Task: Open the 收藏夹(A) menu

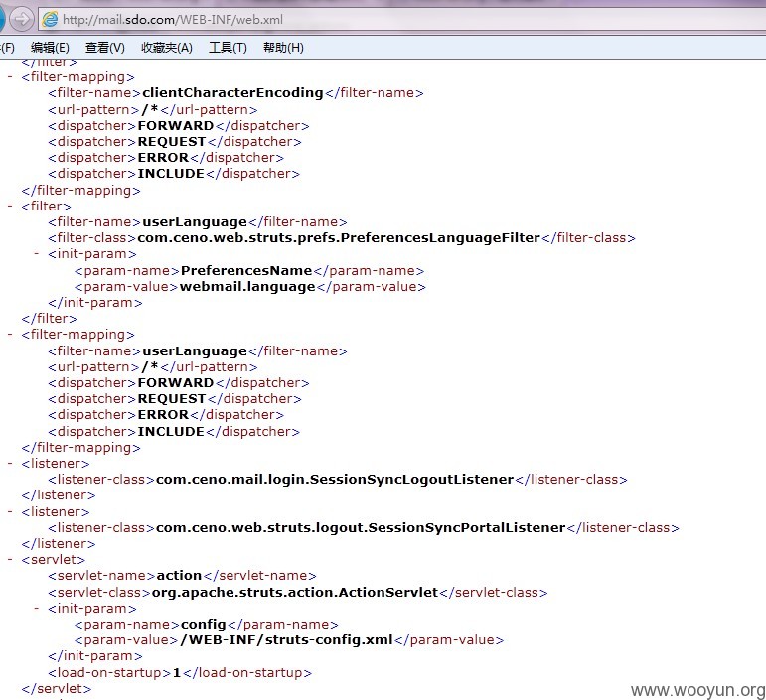Action: pos(167,48)
